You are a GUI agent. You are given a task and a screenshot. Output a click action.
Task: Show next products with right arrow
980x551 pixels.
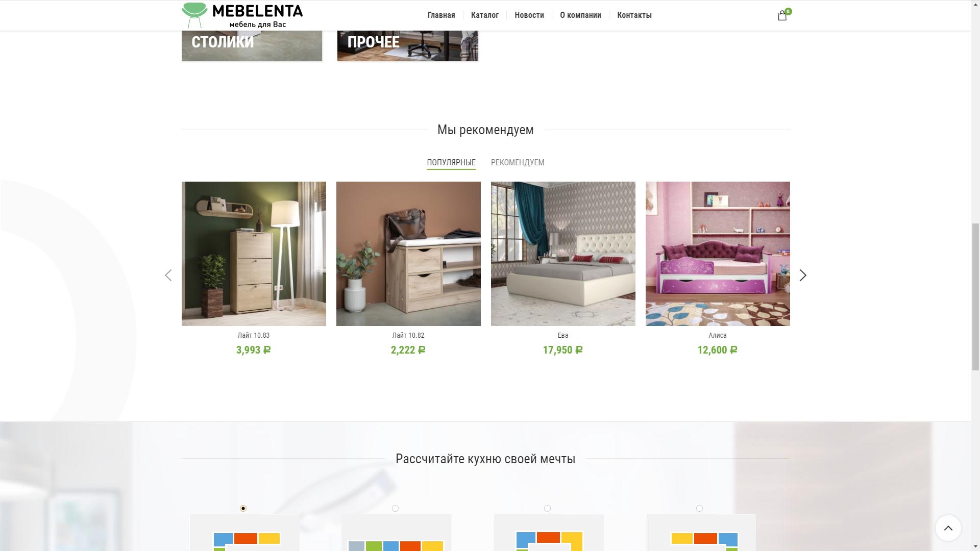[803, 275]
